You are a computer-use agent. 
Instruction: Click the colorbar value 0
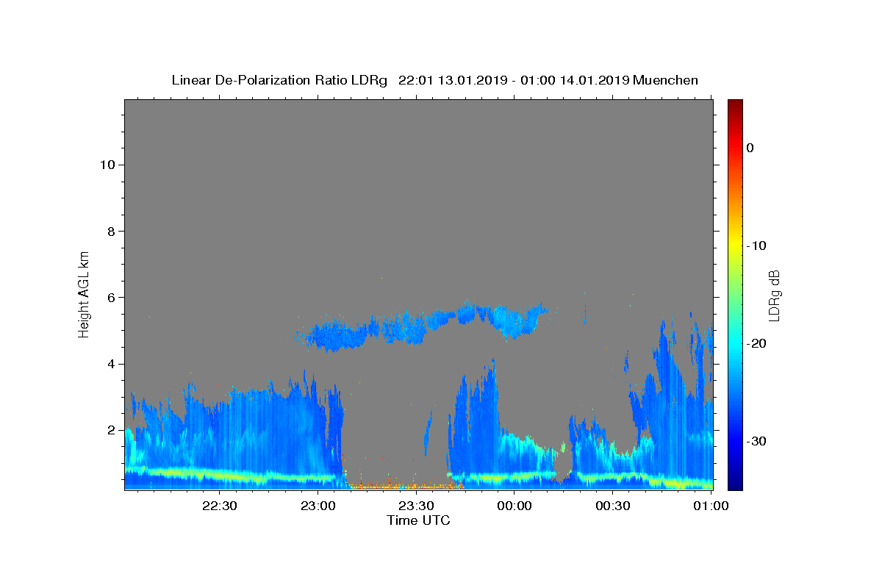[x=750, y=148]
